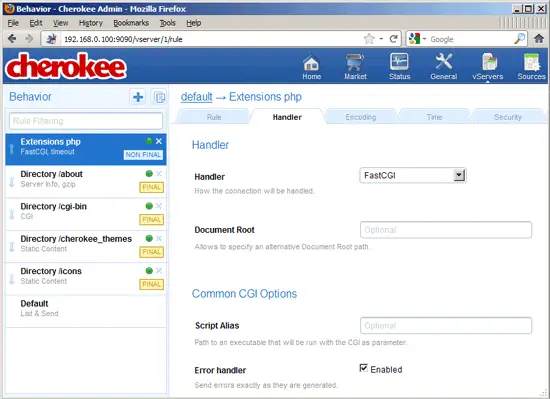Toggle active state of Directory /cherokee_themes rule
Image resolution: width=550 pixels, height=399 pixels.
[149, 238]
